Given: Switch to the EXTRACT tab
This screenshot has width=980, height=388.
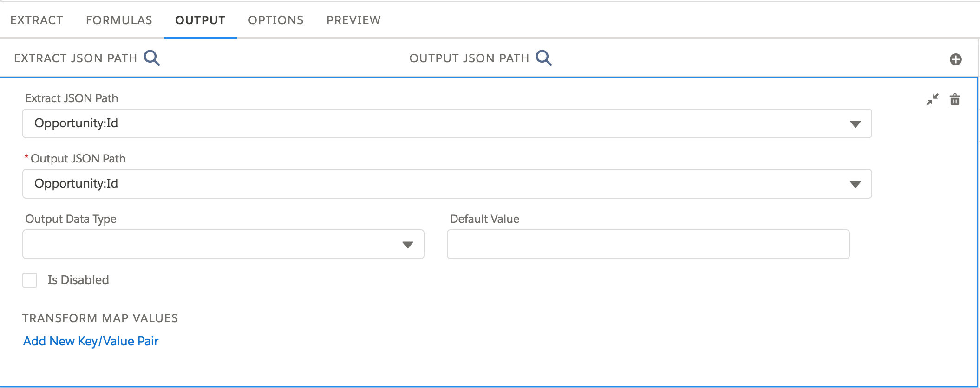Looking at the screenshot, I should pos(37,20).
